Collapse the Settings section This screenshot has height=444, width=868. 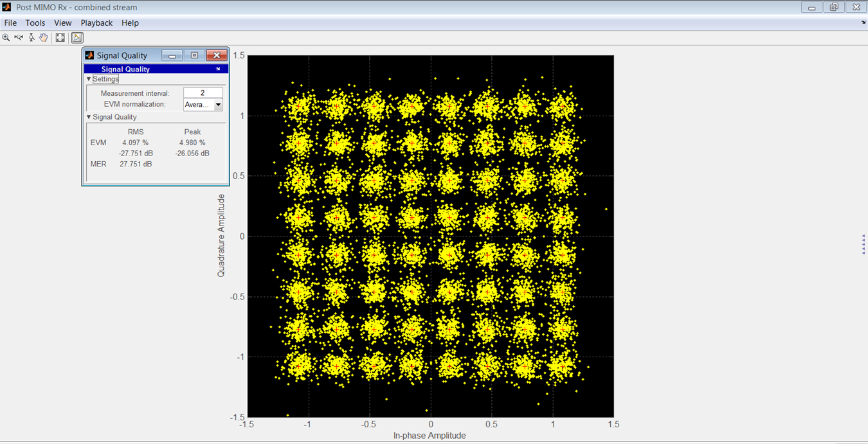point(89,78)
